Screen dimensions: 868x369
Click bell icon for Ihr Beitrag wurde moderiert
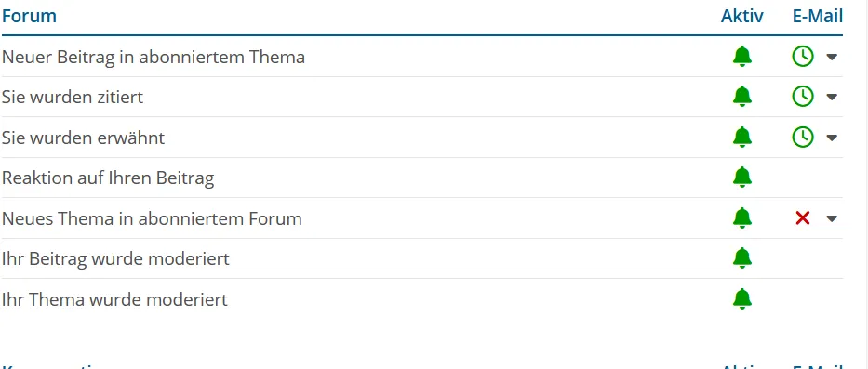(741, 258)
